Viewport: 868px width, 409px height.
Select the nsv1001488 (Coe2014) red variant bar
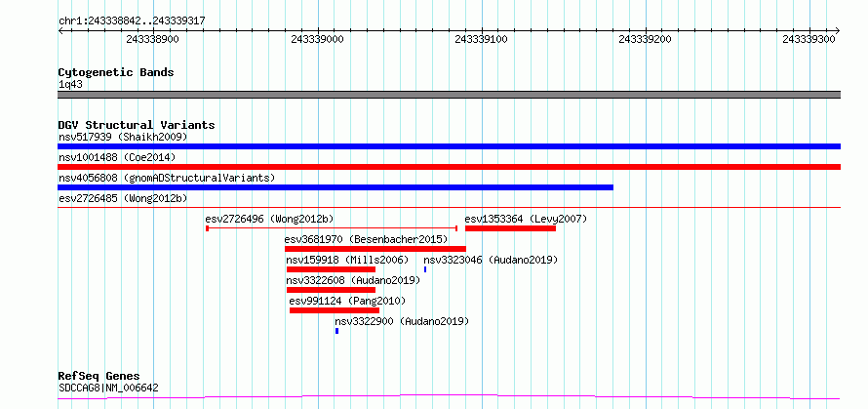449,167
